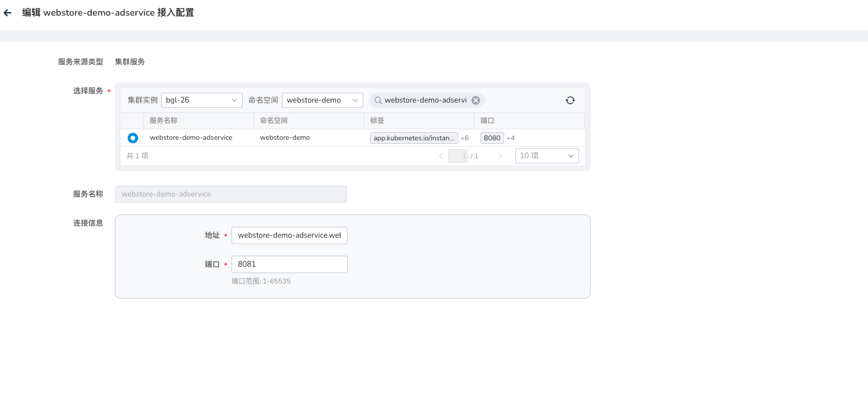
Task: Click the refresh service list icon
Action: pyautogui.click(x=570, y=100)
